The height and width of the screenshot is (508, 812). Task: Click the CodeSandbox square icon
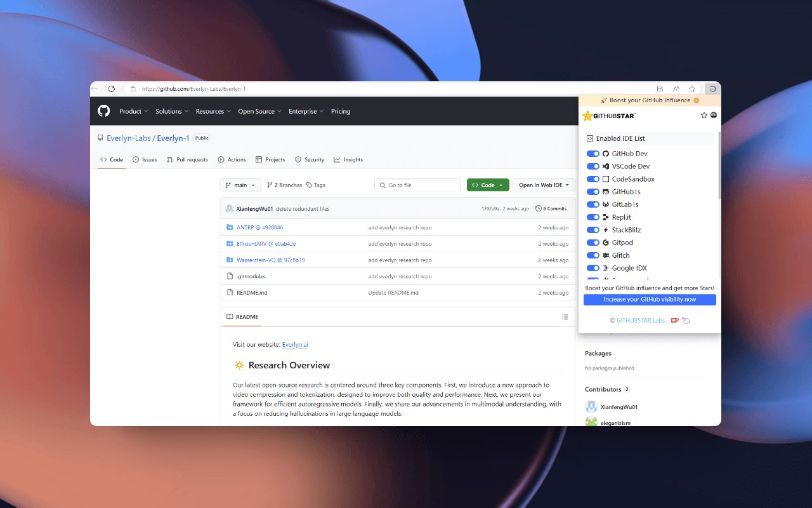pos(606,179)
